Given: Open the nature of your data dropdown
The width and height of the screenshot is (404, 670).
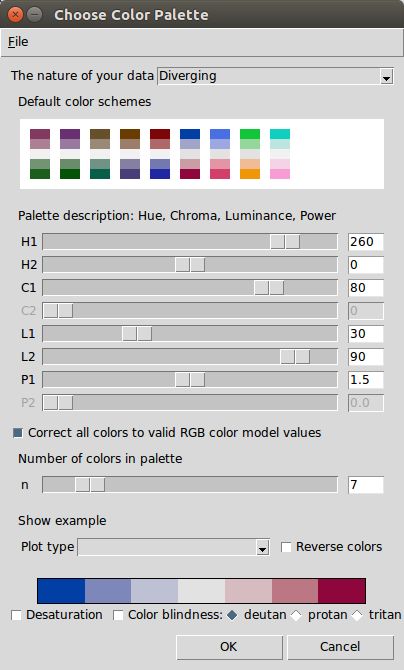Looking at the screenshot, I should coord(275,76).
